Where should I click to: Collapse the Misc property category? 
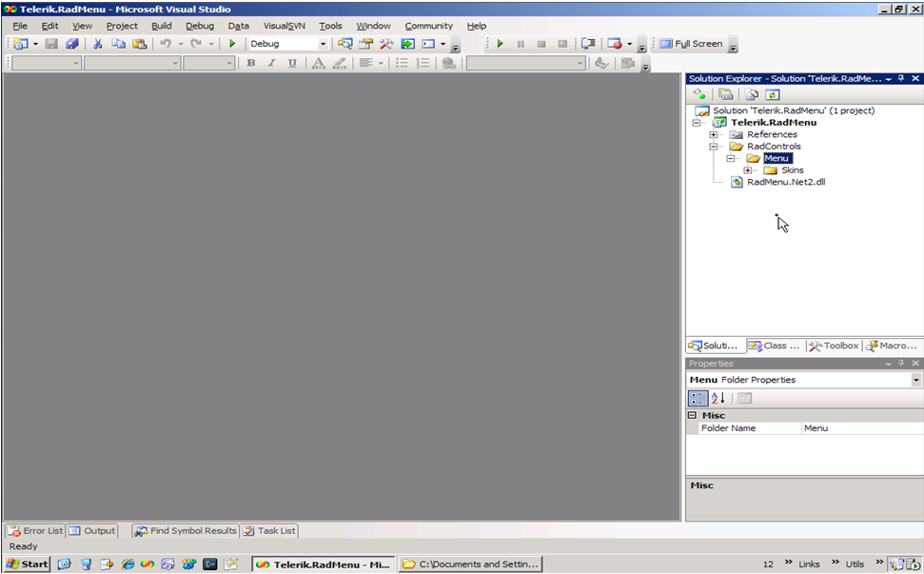[x=693, y=415]
